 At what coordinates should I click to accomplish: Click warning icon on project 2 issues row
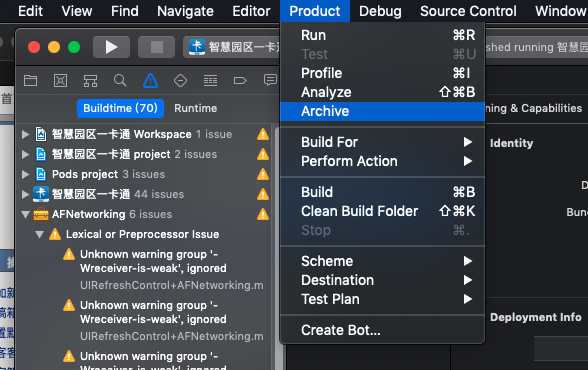(263, 154)
